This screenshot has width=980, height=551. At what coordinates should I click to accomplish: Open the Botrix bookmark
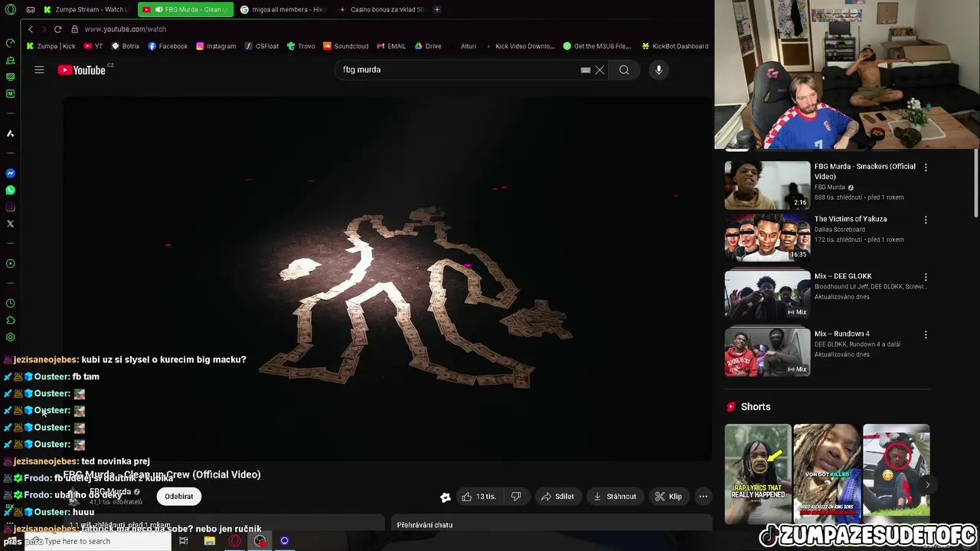tap(126, 46)
